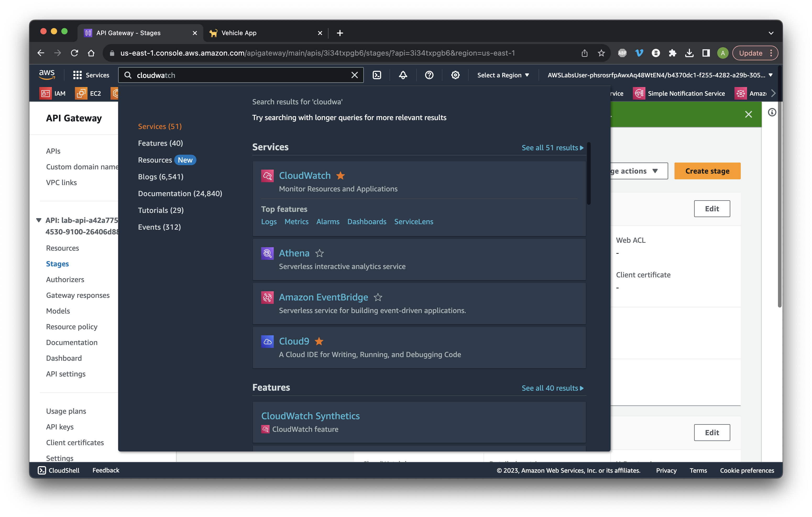
Task: Filter search by Services (51)
Action: tap(160, 126)
